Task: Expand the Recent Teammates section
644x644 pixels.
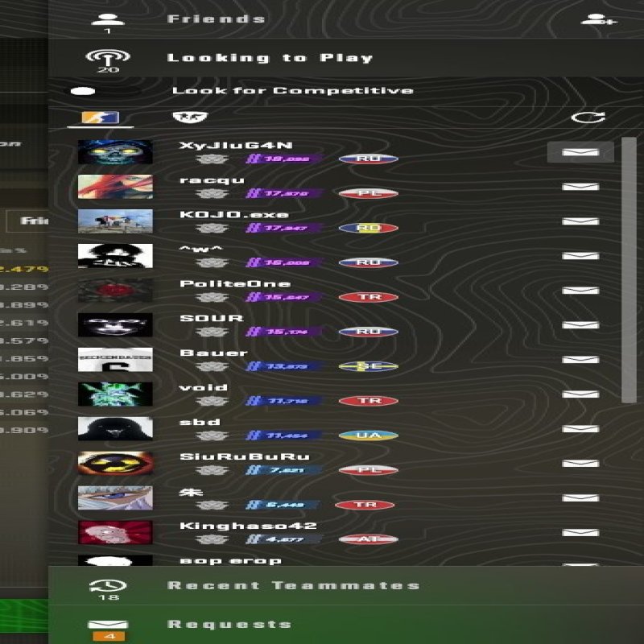Action: pos(293,585)
